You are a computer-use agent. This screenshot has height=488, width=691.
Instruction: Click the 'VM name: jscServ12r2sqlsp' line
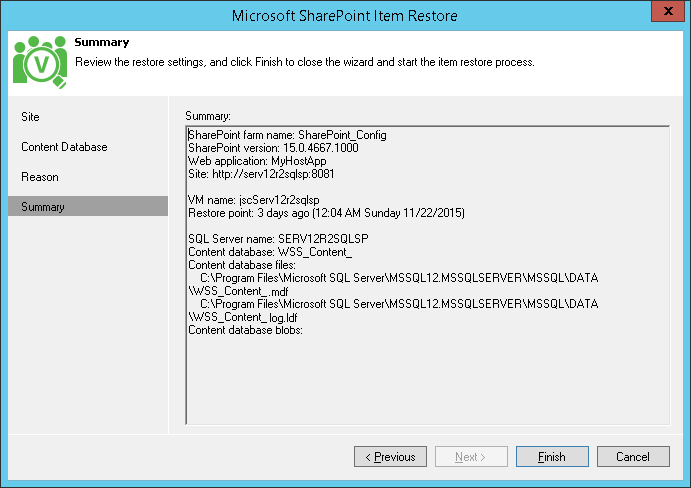[x=254, y=200]
